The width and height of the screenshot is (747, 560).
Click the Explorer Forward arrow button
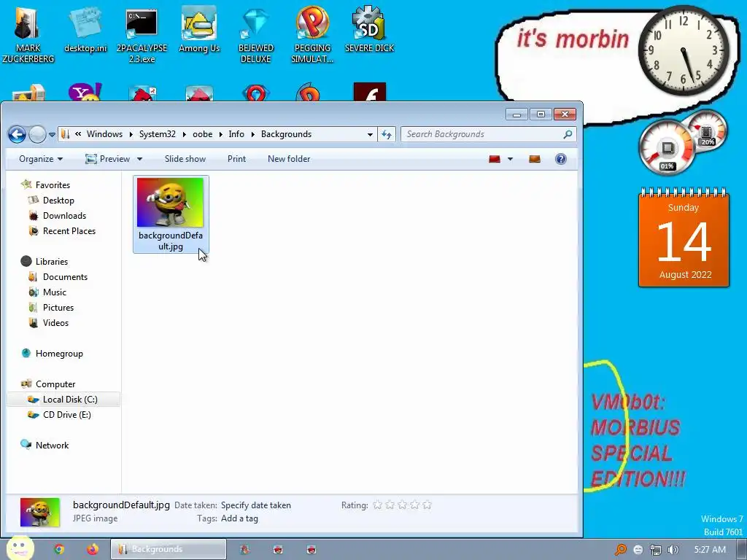point(37,135)
